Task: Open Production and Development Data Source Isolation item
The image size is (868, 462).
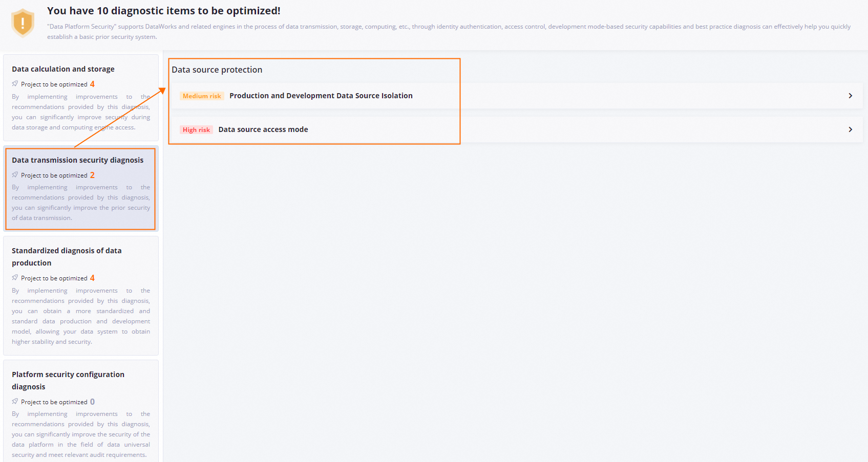Action: pyautogui.click(x=517, y=96)
